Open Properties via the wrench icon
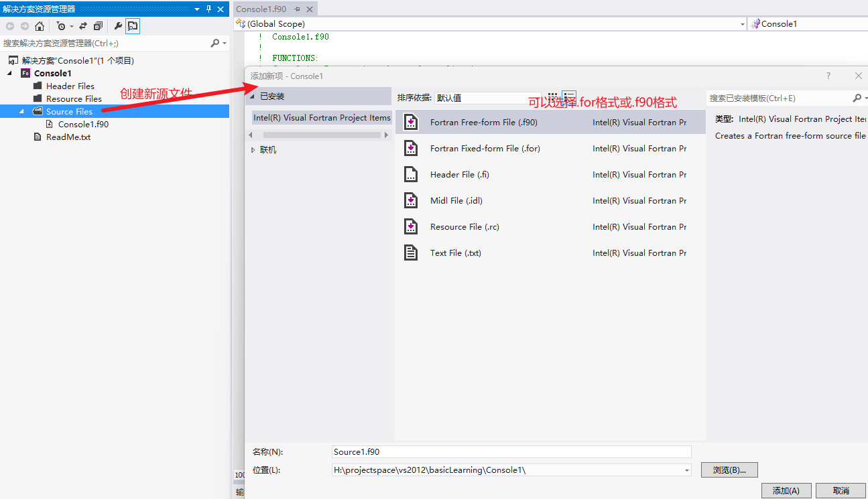This screenshot has width=868, height=499. click(118, 26)
